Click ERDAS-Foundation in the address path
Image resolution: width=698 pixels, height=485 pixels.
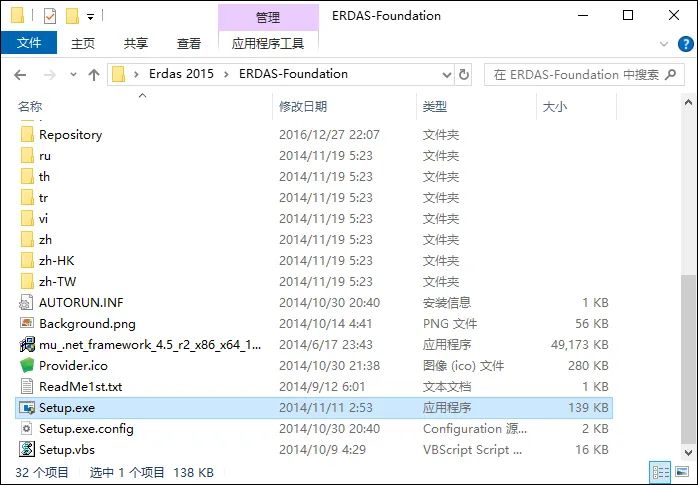pos(293,74)
